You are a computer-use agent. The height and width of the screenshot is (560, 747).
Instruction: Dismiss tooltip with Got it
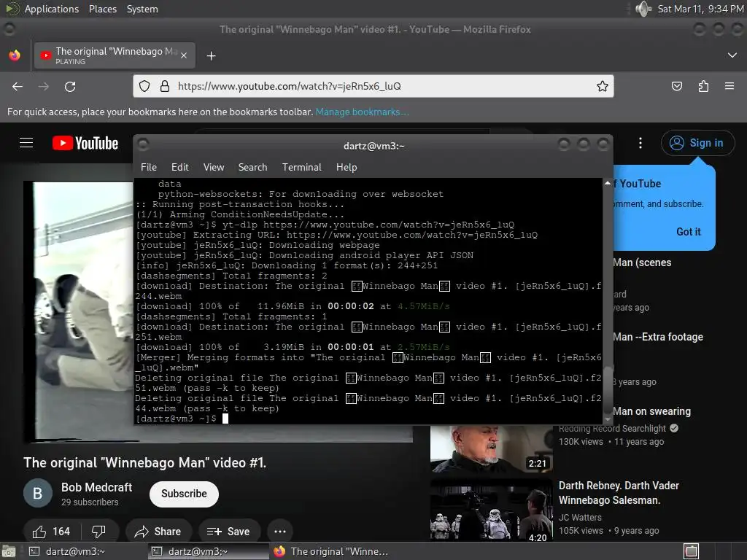[x=689, y=232]
